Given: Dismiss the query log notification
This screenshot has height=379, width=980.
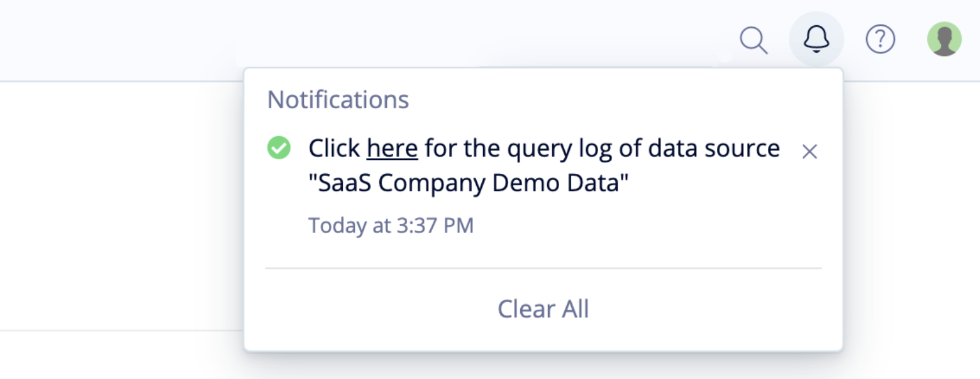Looking at the screenshot, I should point(810,152).
